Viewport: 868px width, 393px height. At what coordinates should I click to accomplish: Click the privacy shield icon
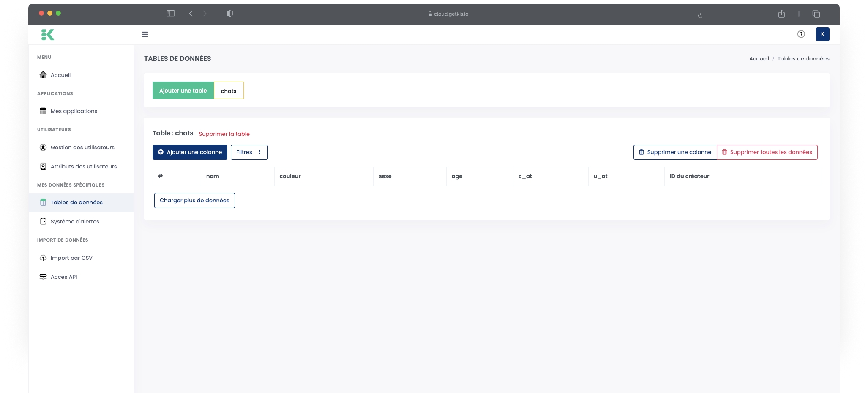pos(230,14)
